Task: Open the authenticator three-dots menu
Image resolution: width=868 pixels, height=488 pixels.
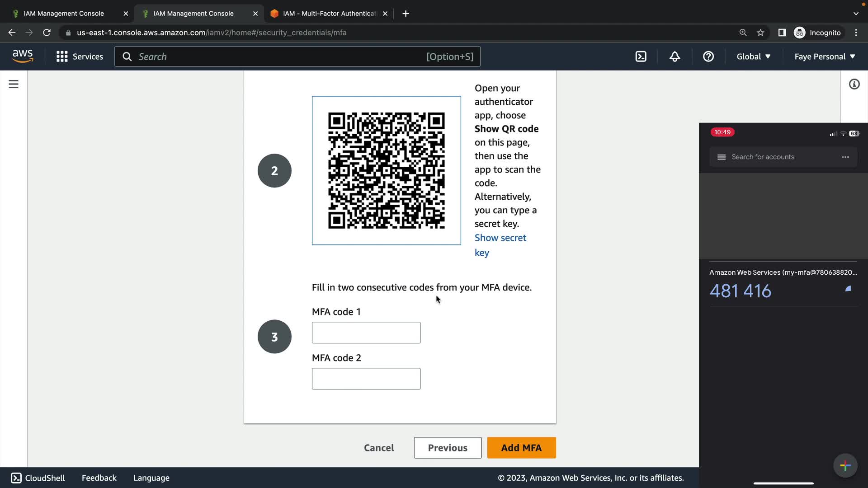Action: click(845, 157)
